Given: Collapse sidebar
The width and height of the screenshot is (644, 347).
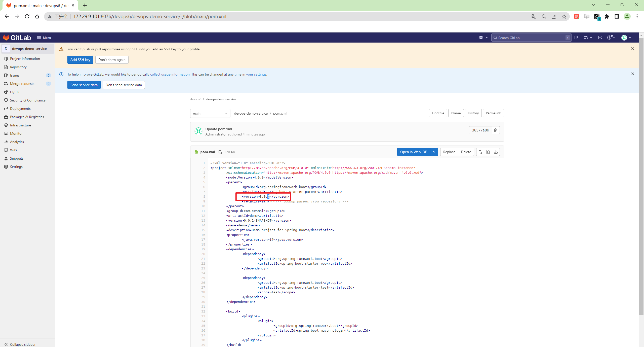Looking at the screenshot, I should tap(20, 344).
